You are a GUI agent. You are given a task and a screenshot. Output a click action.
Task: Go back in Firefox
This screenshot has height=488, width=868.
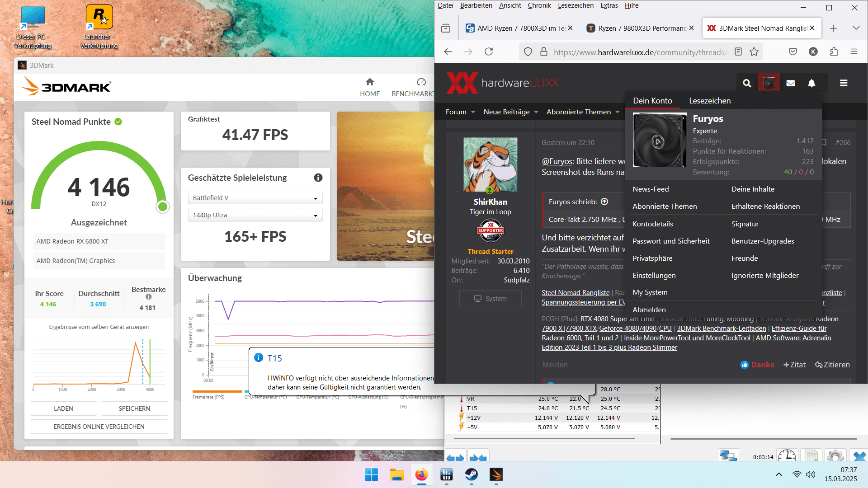click(x=448, y=52)
